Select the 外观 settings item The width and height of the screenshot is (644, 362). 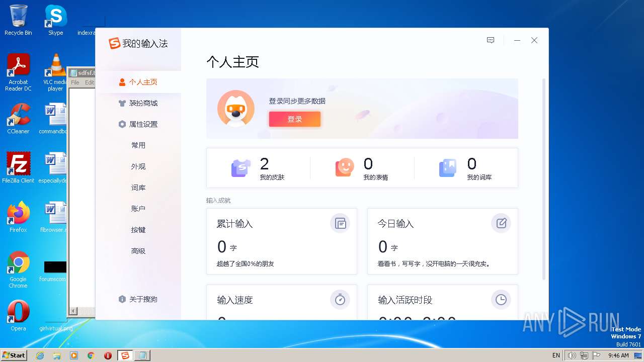pyautogui.click(x=138, y=166)
